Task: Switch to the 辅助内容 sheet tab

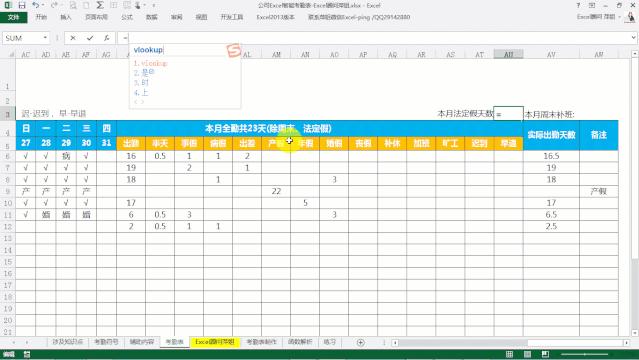Action: [x=141, y=342]
